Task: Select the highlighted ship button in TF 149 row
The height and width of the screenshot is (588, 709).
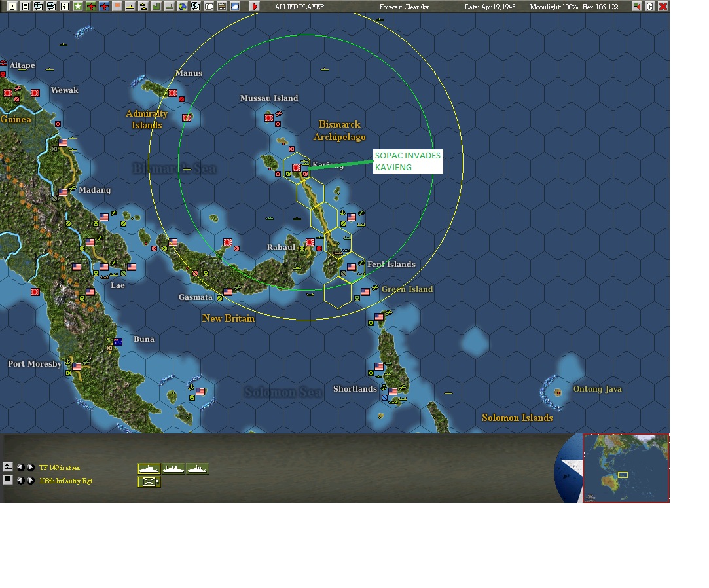Action: [149, 469]
